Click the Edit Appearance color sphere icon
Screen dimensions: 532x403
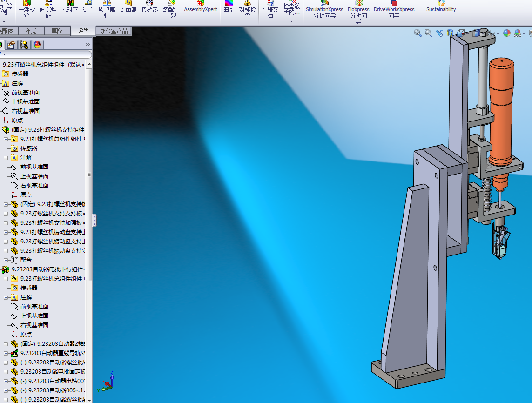[506, 33]
